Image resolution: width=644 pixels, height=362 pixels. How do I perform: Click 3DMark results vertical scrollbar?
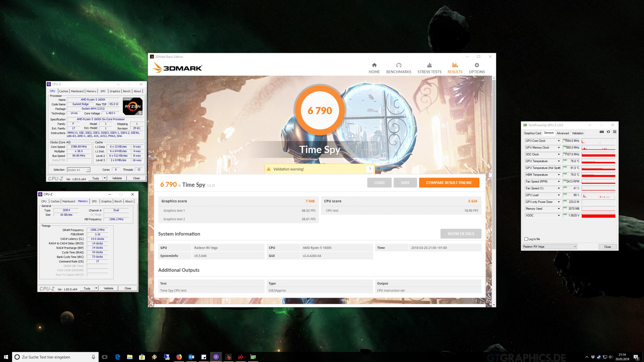[x=494, y=164]
